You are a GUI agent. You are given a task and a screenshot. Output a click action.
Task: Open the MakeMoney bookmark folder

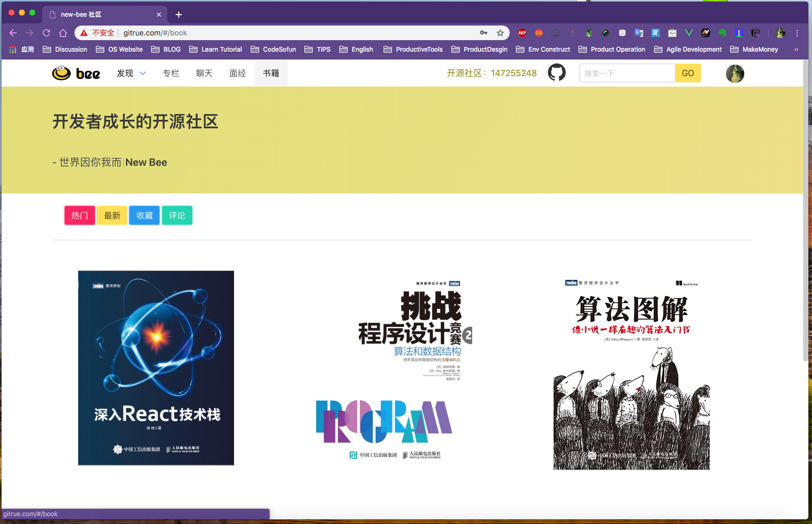pos(754,50)
